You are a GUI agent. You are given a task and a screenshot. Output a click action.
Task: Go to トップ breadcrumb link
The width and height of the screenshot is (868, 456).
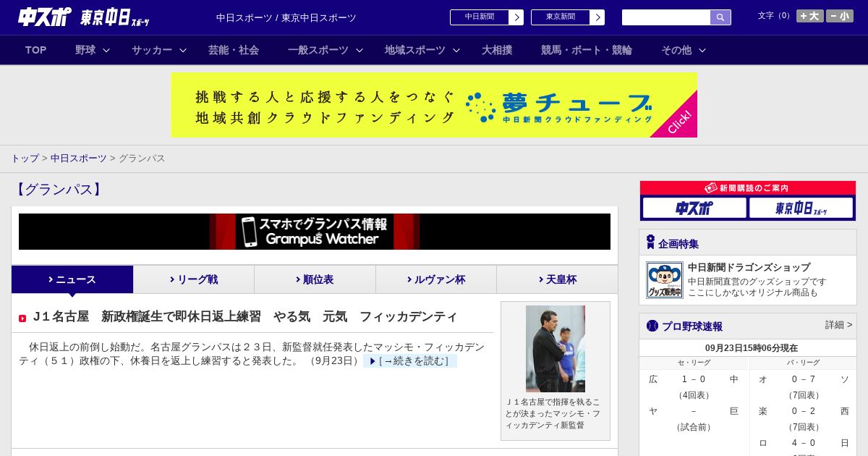(25, 158)
